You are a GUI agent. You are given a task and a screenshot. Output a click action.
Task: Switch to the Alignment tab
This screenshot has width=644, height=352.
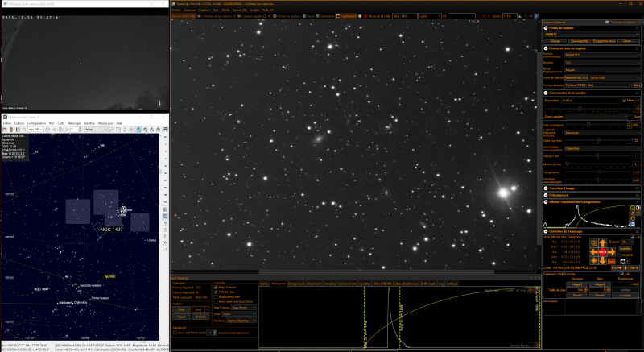pyautogui.click(x=314, y=284)
